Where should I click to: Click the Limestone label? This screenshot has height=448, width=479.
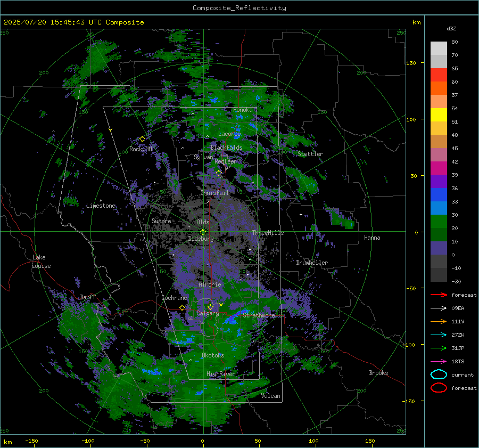101,206
